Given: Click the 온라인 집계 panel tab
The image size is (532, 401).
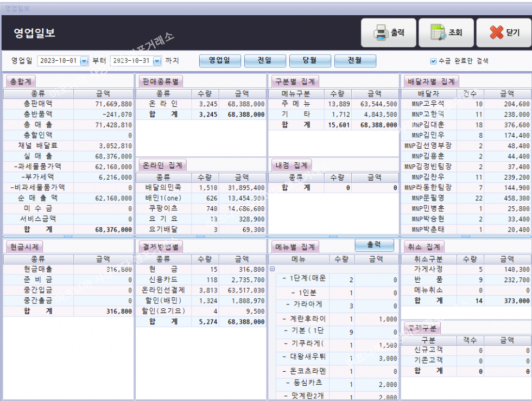Looking at the screenshot, I should click(x=163, y=165).
